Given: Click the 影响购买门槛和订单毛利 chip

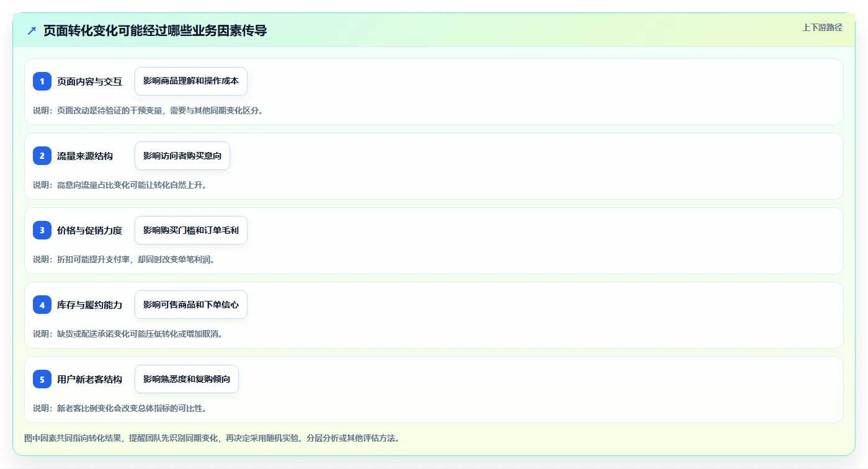Looking at the screenshot, I should tap(191, 230).
